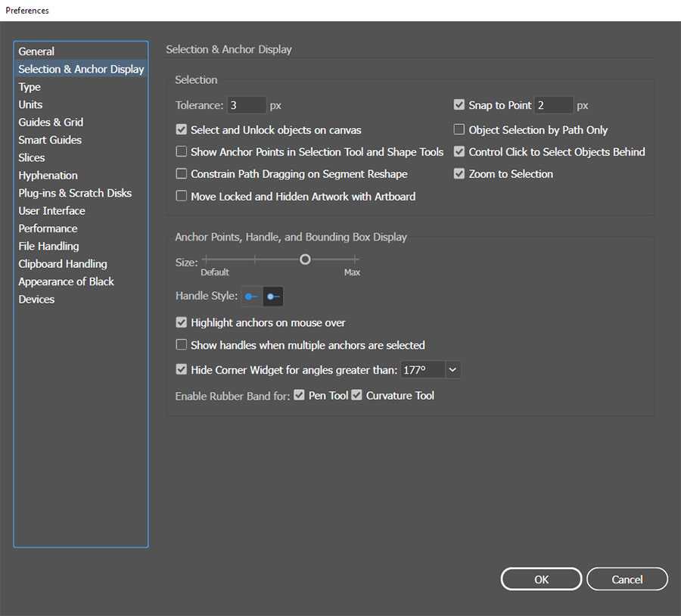Select the second handle style icon
The height and width of the screenshot is (616, 681).
coord(273,297)
